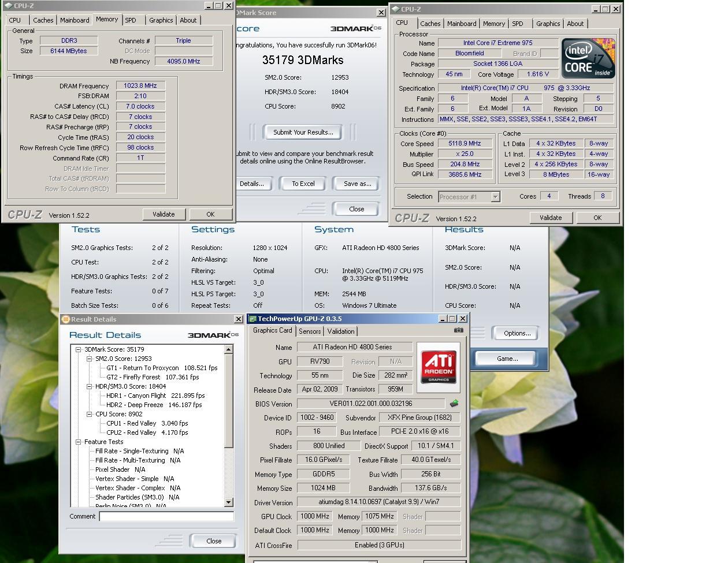Click the Result Details scrollbar down arrow
This screenshot has width=728, height=563.
(x=229, y=502)
